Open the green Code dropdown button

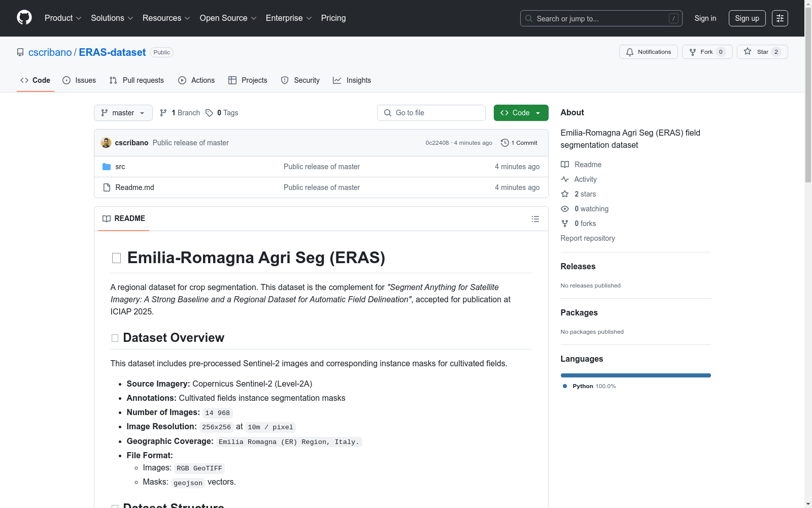[x=521, y=113]
